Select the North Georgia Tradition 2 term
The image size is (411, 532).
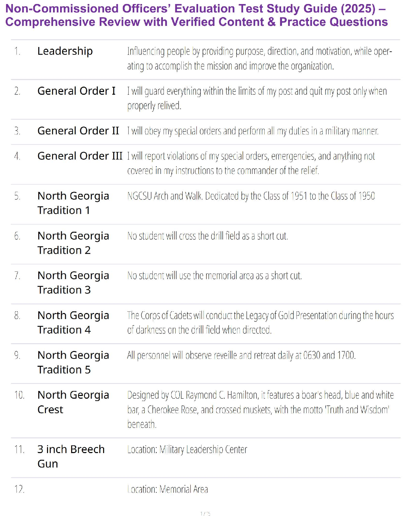point(73,243)
